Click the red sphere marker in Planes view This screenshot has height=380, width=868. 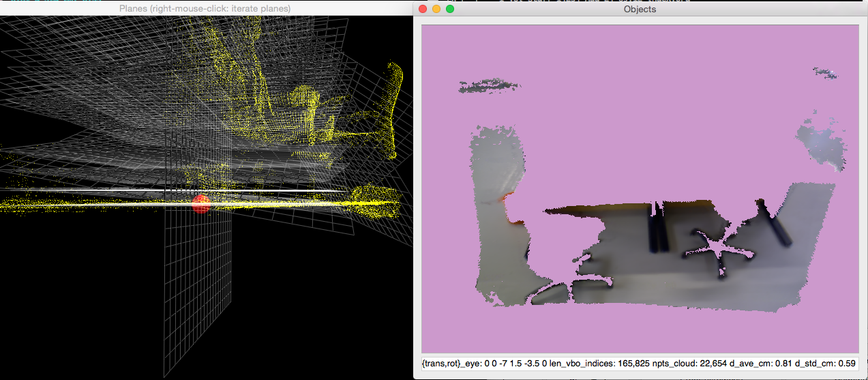(x=201, y=203)
